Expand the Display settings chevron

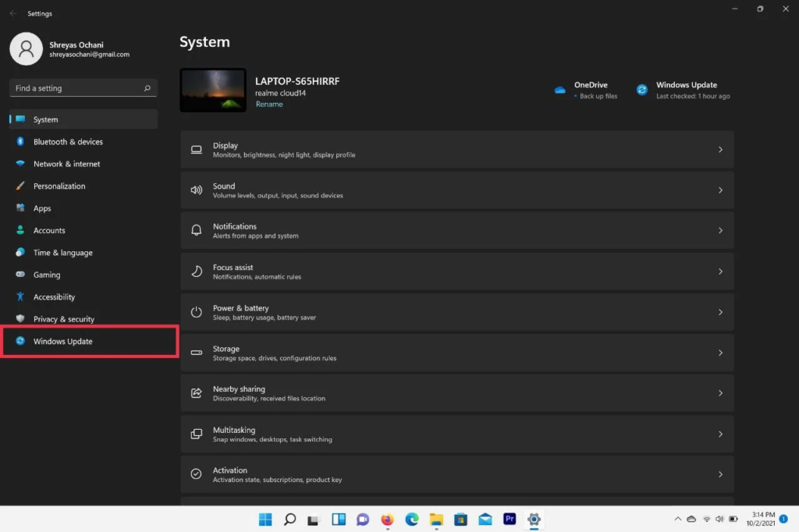pos(720,150)
